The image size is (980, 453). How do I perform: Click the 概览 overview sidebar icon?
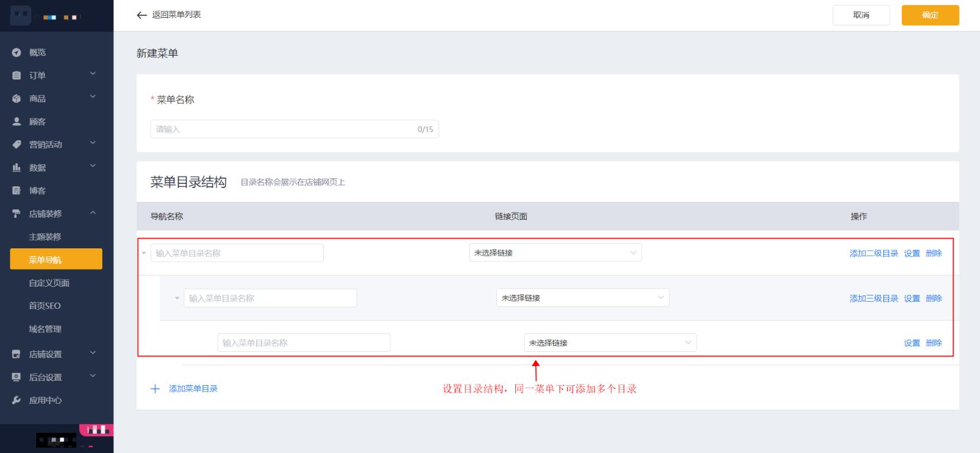click(x=17, y=52)
